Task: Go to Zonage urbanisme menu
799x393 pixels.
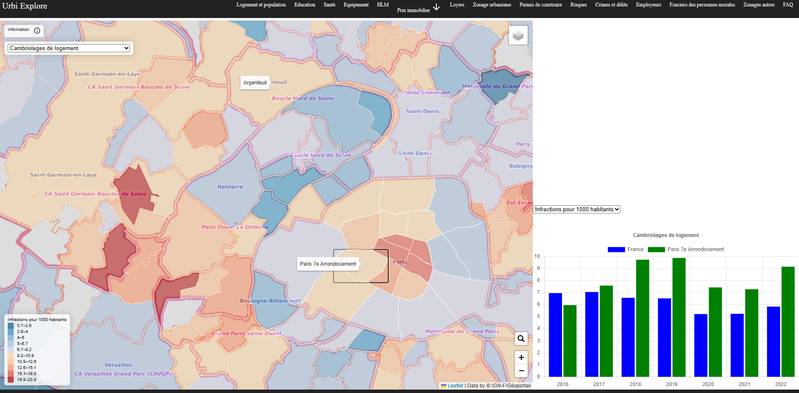Action: coord(492,5)
